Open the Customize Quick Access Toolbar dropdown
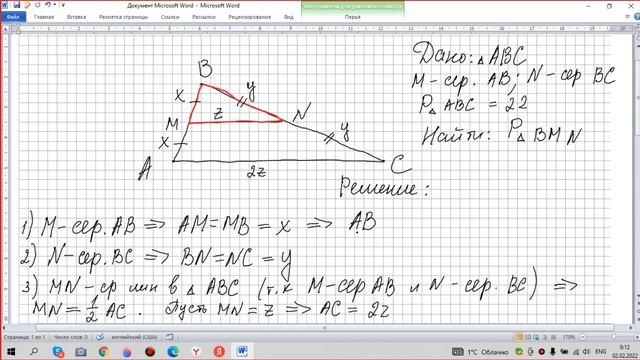Viewport: 640px width, 360px height. coord(63,5)
